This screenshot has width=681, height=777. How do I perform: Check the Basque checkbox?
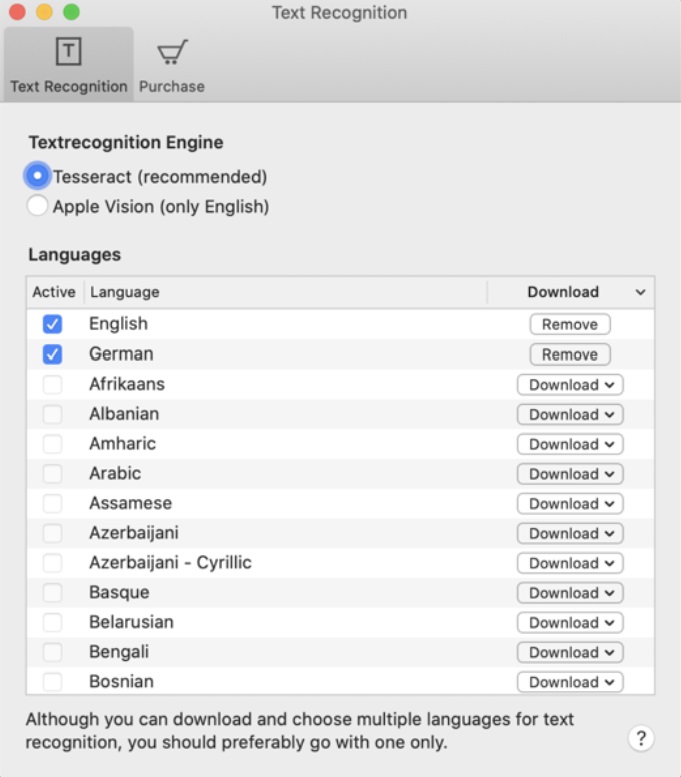[x=52, y=593]
